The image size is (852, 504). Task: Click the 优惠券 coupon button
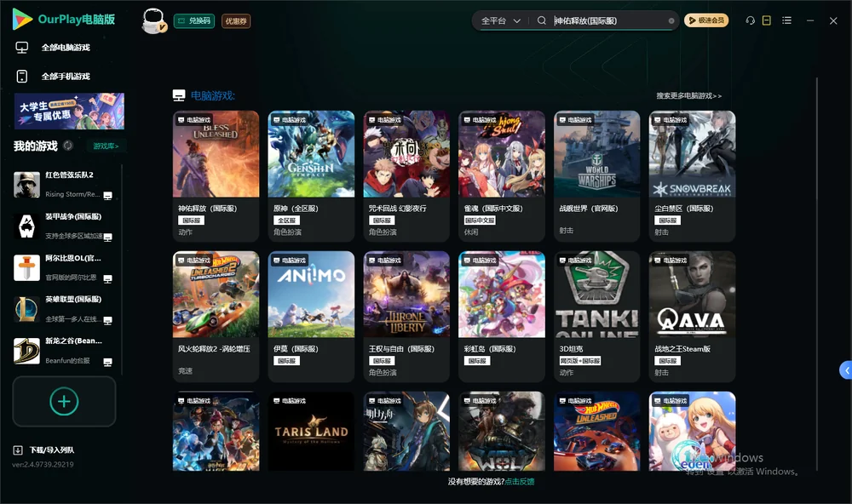(236, 21)
